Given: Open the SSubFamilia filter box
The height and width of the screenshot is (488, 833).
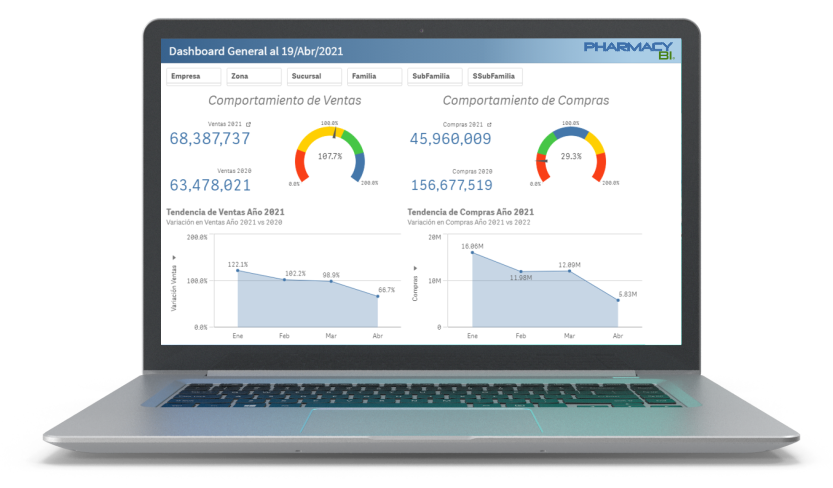Looking at the screenshot, I should (495, 76).
